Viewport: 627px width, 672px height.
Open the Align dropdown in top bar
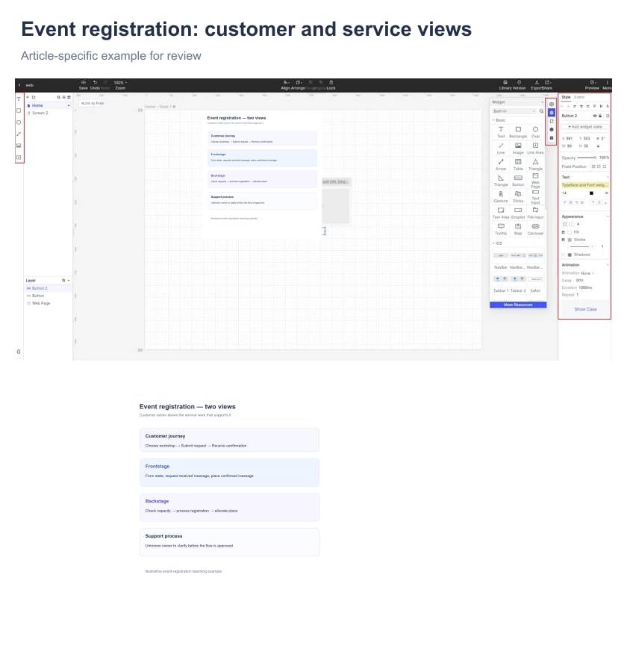(x=285, y=85)
